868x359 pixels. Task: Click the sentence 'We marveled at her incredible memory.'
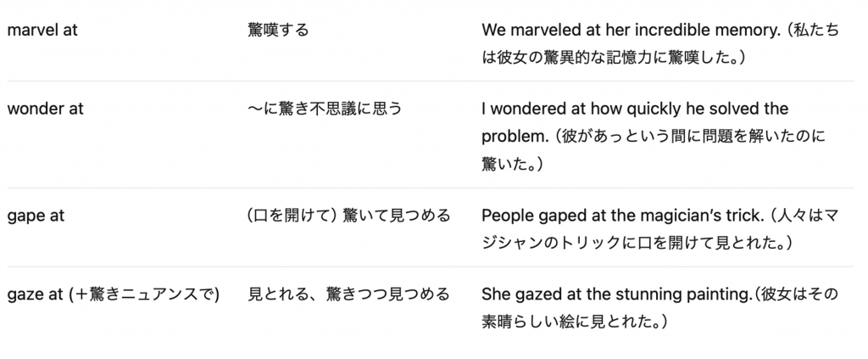(x=631, y=30)
